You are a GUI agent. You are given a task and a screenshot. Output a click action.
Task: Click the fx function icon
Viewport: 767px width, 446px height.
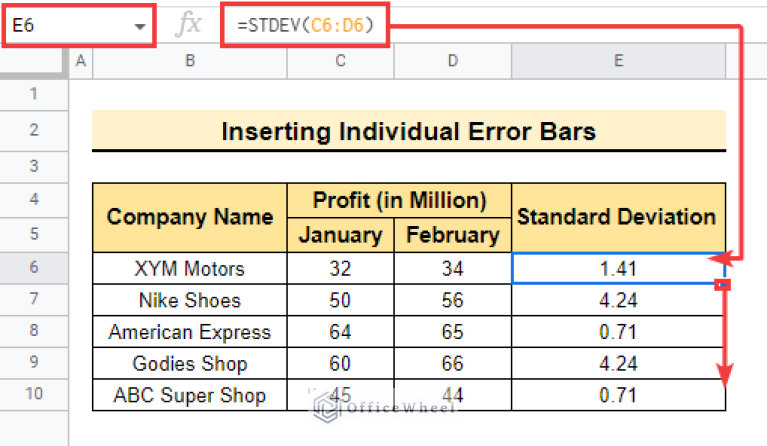[188, 24]
